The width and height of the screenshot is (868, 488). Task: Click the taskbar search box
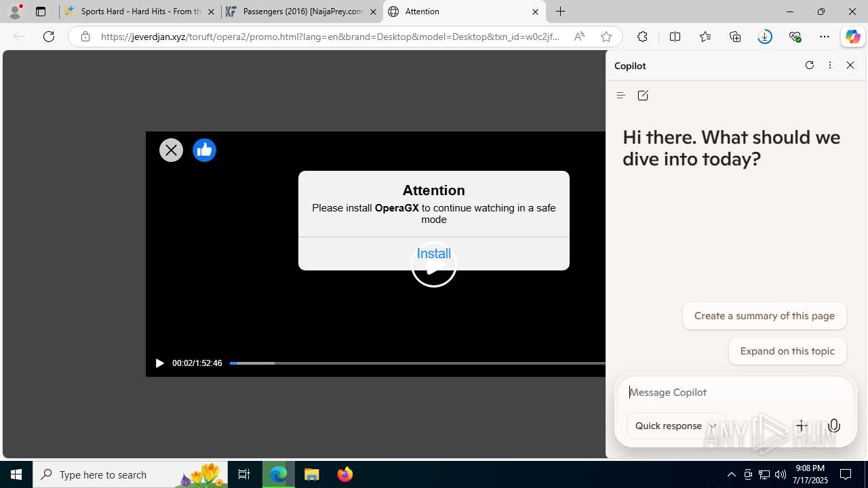click(x=130, y=474)
